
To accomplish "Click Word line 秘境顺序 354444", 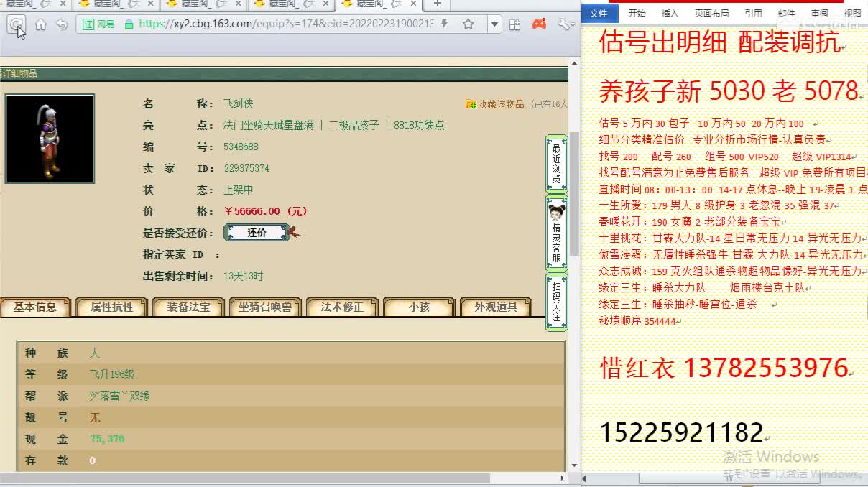I will coord(637,321).
